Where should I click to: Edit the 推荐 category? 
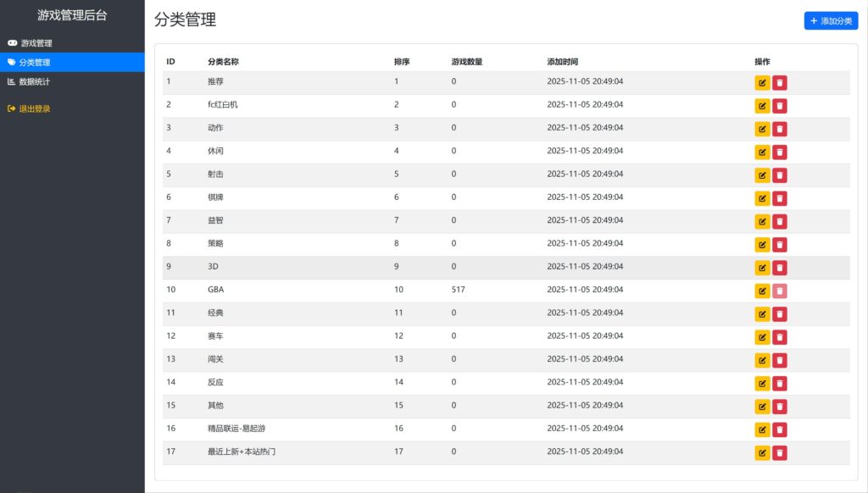(x=763, y=81)
